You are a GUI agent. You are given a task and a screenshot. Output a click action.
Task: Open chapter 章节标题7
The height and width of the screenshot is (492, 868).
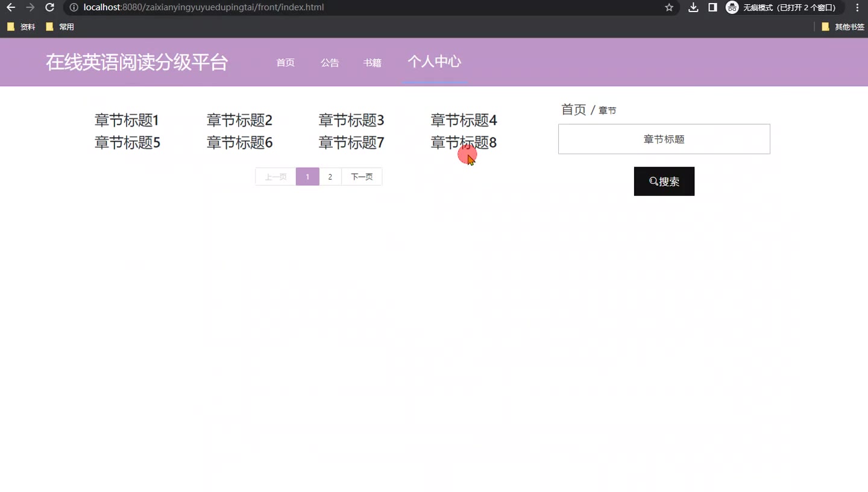351,143
